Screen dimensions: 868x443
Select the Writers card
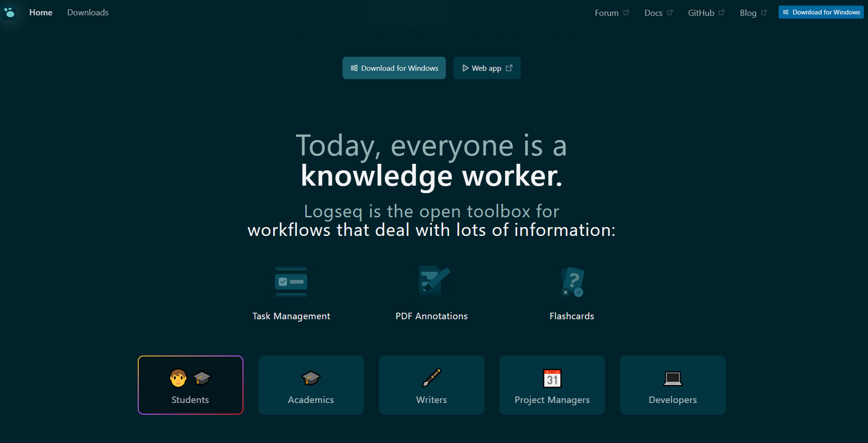point(431,385)
